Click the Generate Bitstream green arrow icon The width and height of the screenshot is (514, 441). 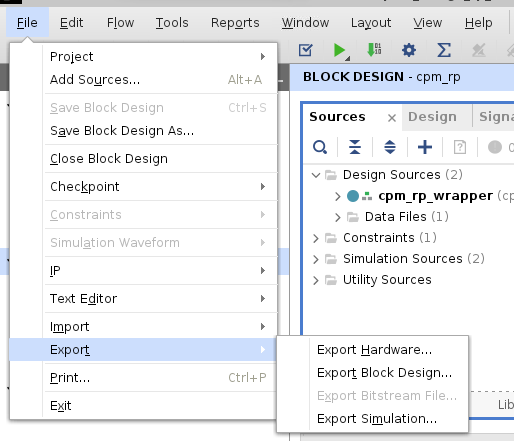(374, 50)
